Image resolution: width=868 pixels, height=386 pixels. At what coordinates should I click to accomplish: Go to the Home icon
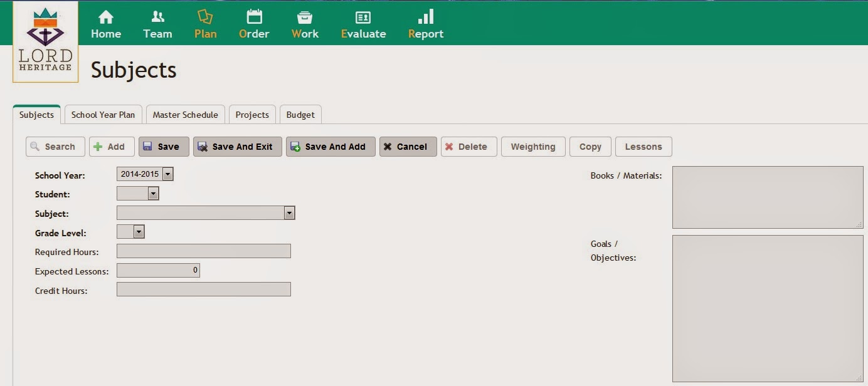106,17
